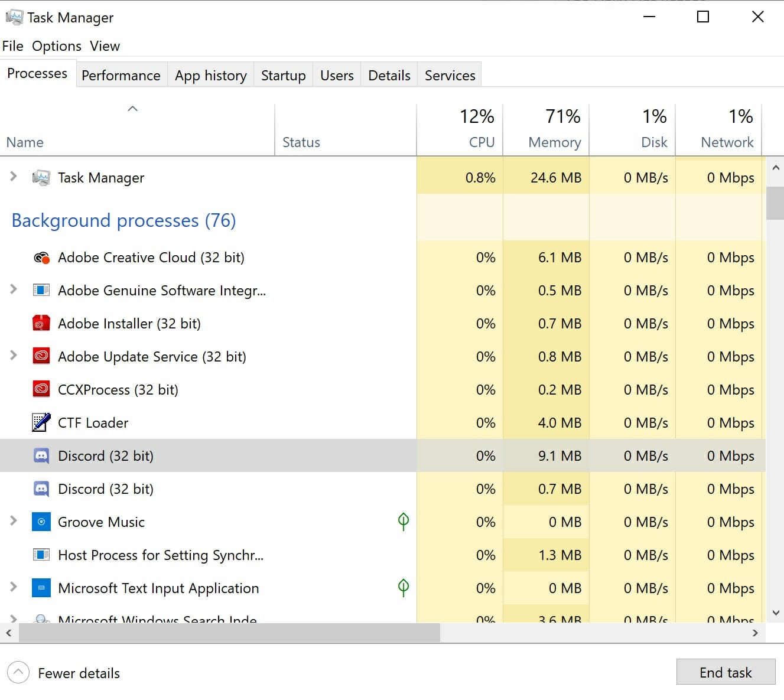Click the End task button
This screenshot has height=700, width=784.
pos(726,672)
